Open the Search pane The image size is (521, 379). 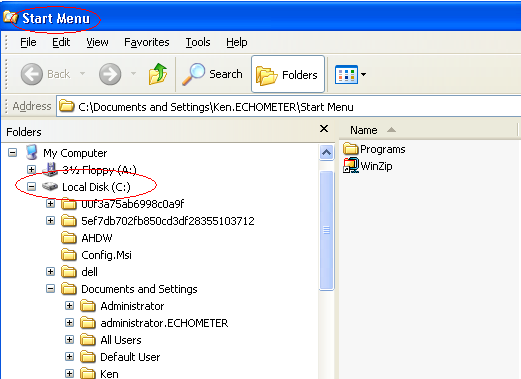coord(213,74)
